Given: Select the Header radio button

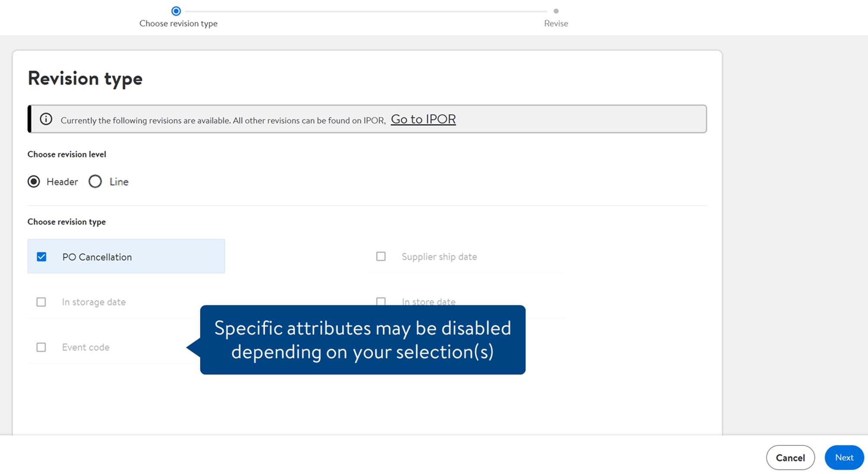Looking at the screenshot, I should [x=34, y=181].
